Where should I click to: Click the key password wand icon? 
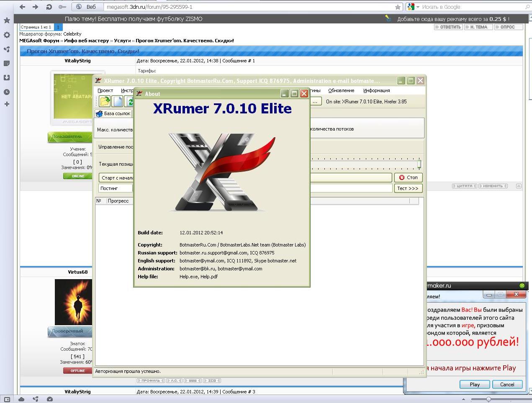pyautogui.click(x=62, y=7)
